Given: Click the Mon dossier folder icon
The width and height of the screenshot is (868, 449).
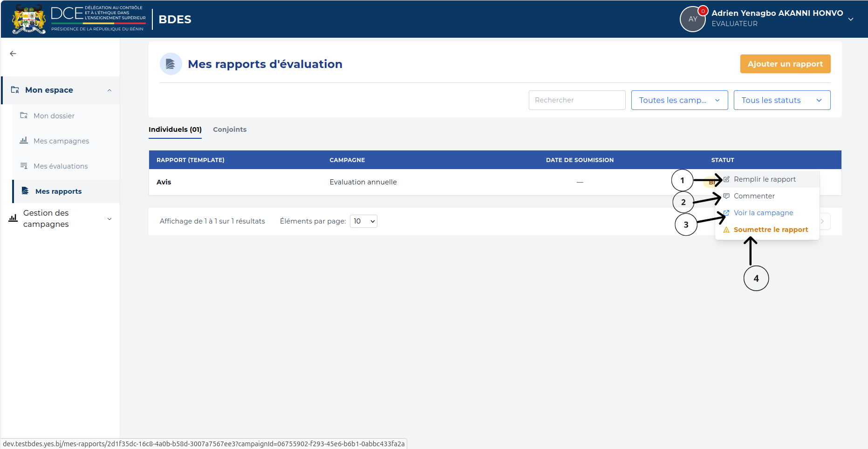Looking at the screenshot, I should tap(24, 116).
